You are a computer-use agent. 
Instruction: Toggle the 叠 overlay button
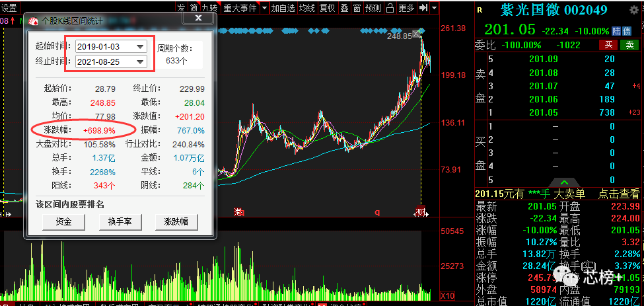345,7
